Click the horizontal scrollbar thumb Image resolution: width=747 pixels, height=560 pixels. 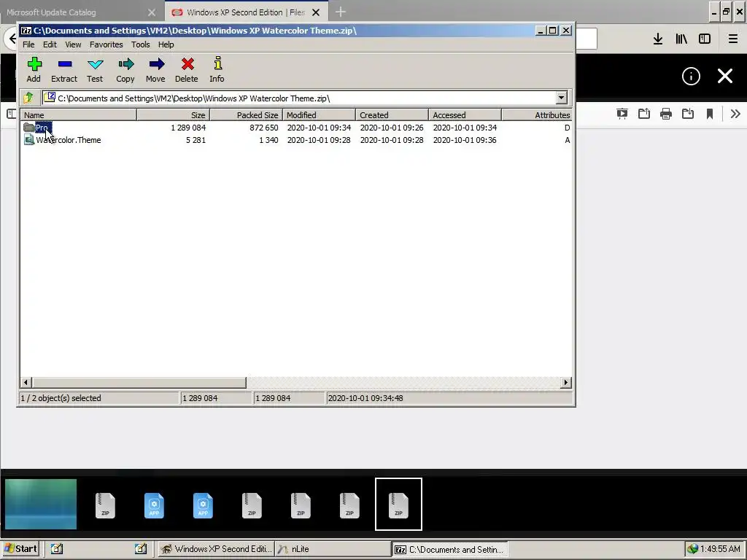pos(139,382)
